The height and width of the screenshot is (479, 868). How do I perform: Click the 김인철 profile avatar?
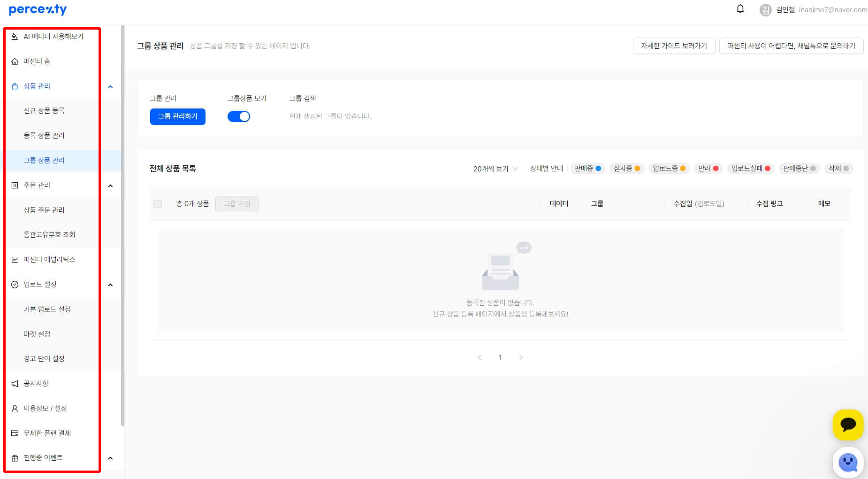(x=766, y=9)
